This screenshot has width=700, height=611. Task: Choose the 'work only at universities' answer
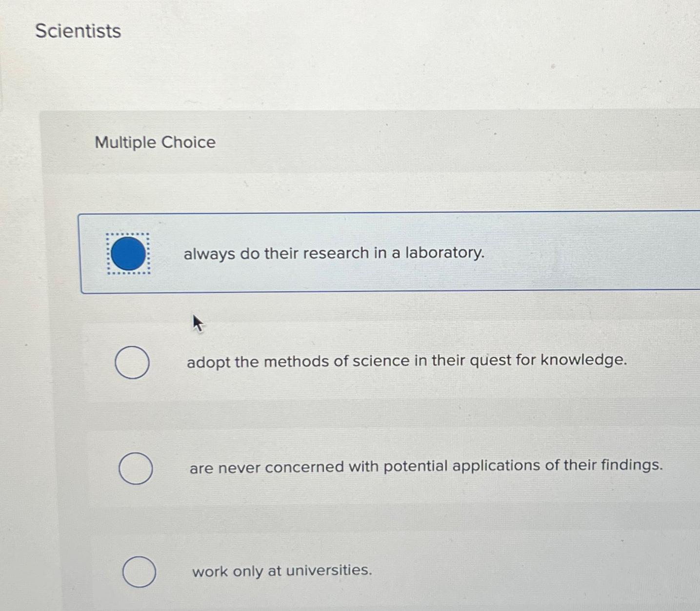pyautogui.click(x=281, y=571)
